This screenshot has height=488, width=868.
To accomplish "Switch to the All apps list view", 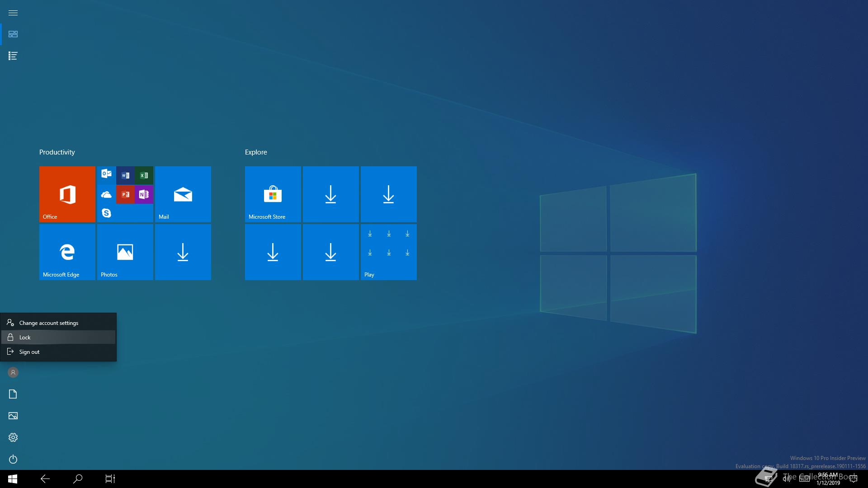I will [x=13, y=56].
